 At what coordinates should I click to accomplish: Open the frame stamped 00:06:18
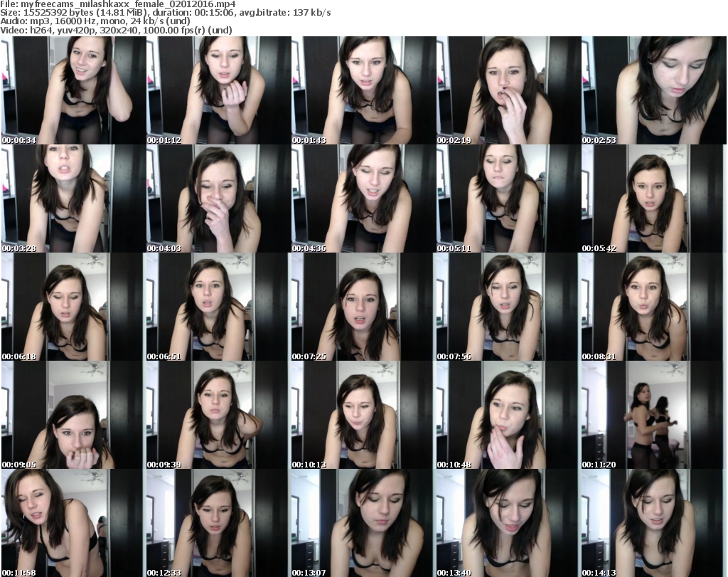[74, 307]
